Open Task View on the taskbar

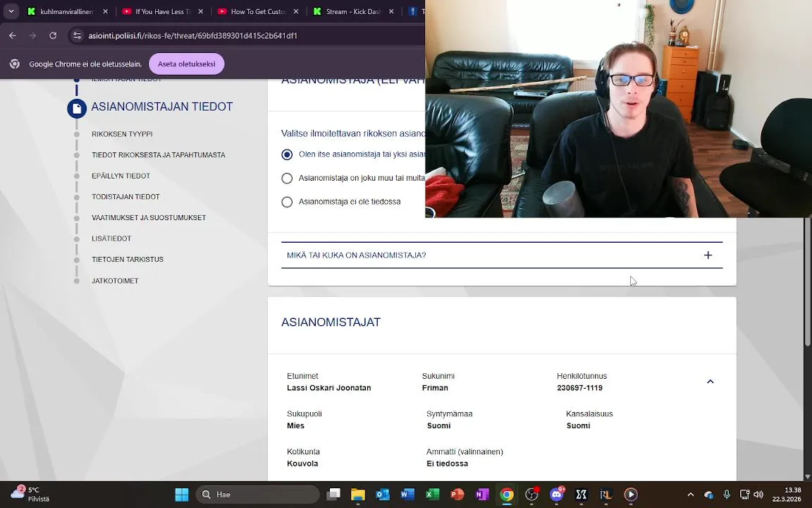(x=333, y=495)
